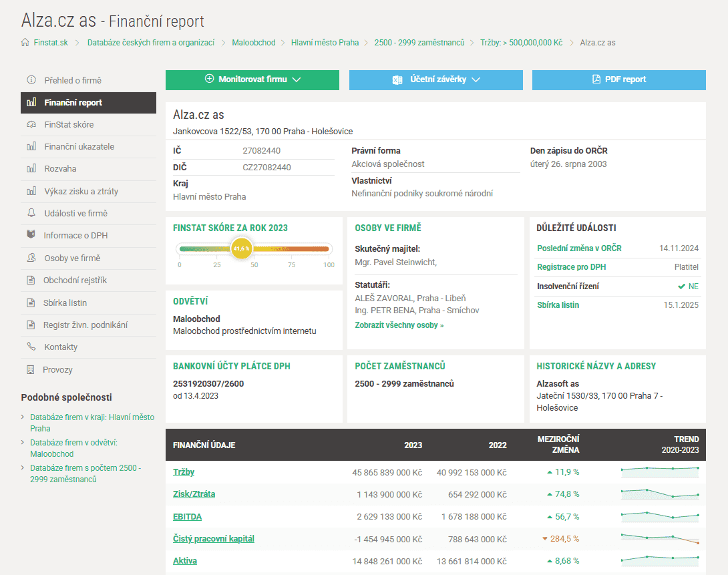Open the Tržby financial data link
This screenshot has width=728, height=575.
click(x=184, y=472)
